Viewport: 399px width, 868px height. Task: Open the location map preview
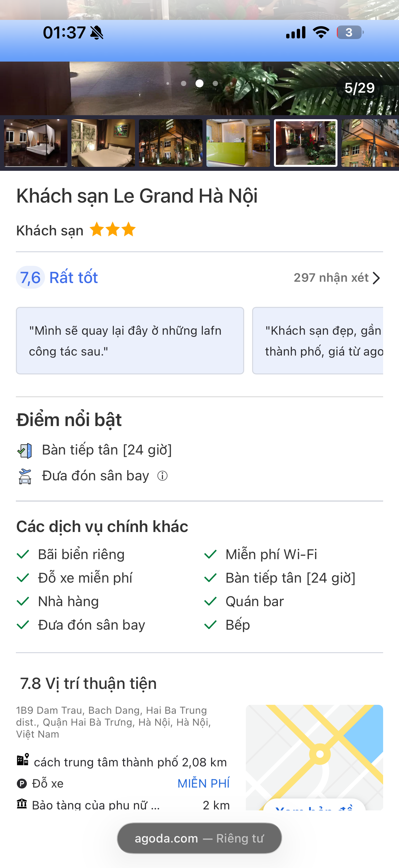pos(314,757)
